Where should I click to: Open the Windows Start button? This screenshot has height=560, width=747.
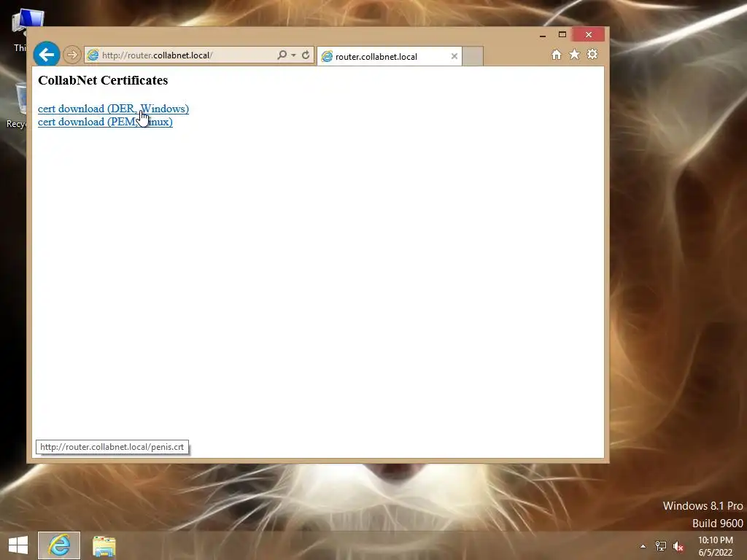18,545
